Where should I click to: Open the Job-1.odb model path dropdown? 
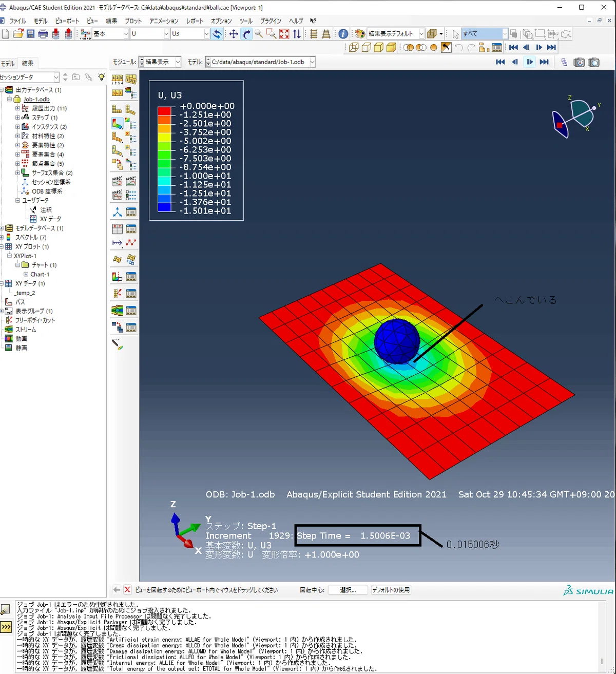click(x=312, y=62)
